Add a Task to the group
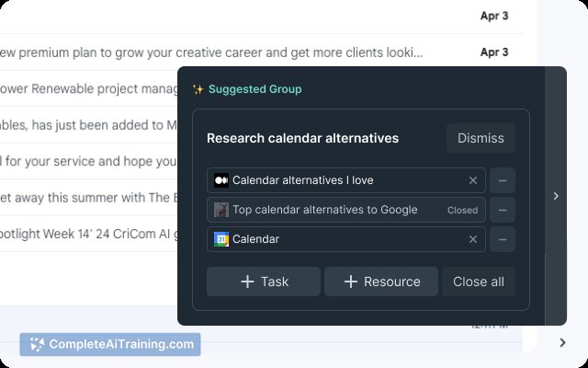 (x=264, y=282)
